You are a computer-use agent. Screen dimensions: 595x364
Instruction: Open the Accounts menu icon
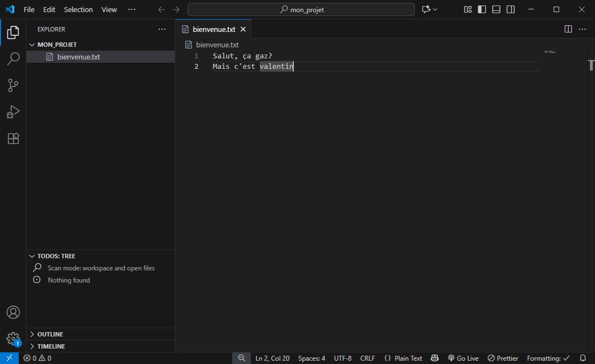coord(13,312)
